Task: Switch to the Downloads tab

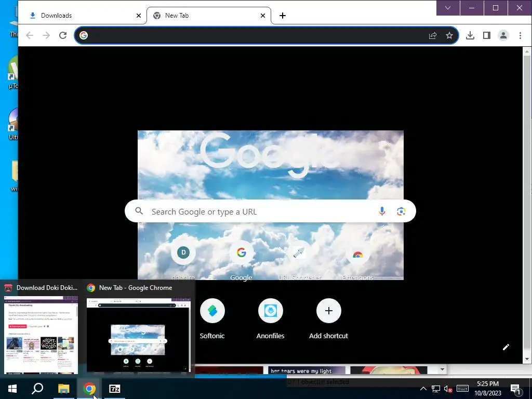Action: 82,16
